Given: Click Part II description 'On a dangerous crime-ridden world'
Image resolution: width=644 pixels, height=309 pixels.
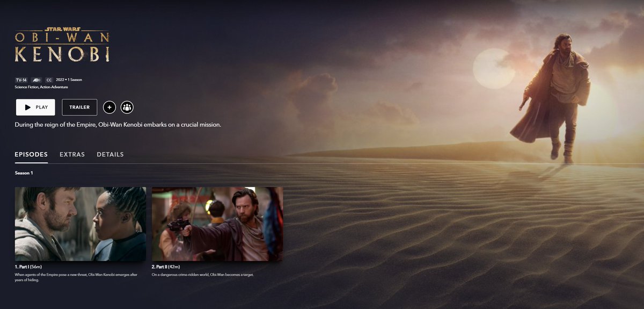Looking at the screenshot, I should click(x=203, y=275).
